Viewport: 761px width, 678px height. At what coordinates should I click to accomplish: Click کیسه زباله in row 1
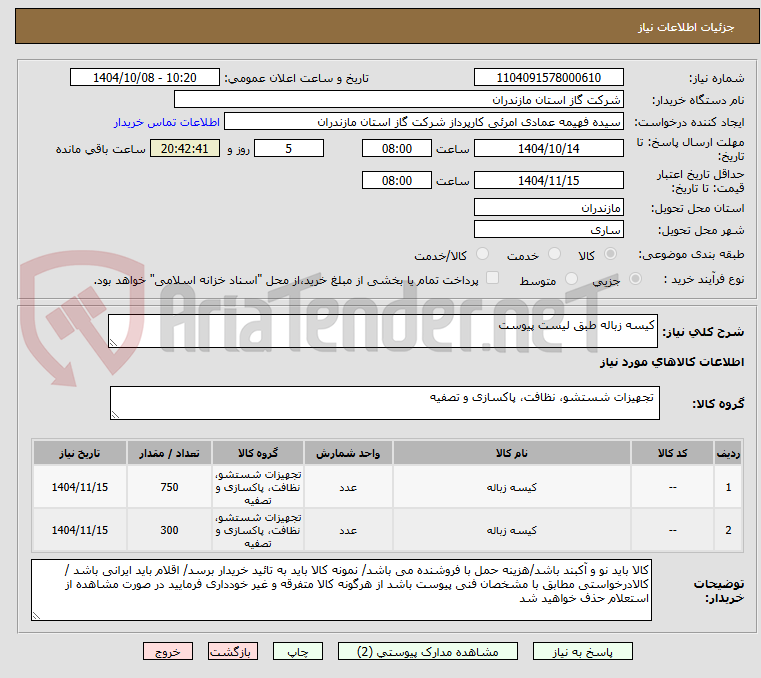click(512, 487)
